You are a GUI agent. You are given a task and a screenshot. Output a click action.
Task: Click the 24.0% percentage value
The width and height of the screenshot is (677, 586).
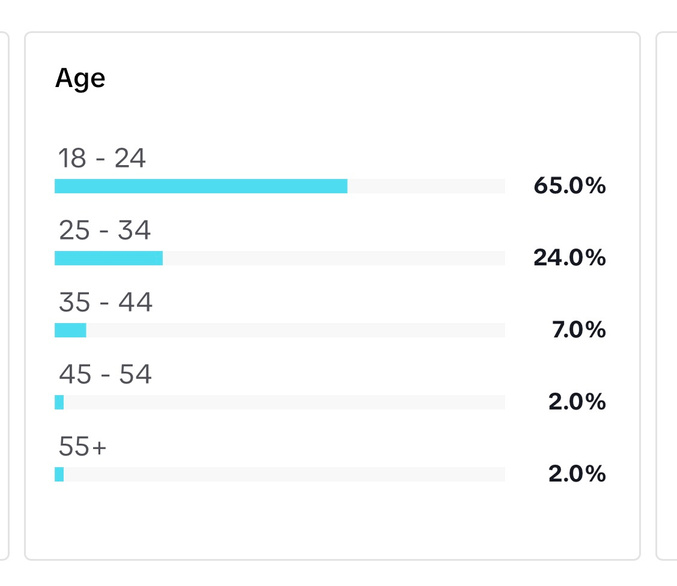tap(569, 258)
